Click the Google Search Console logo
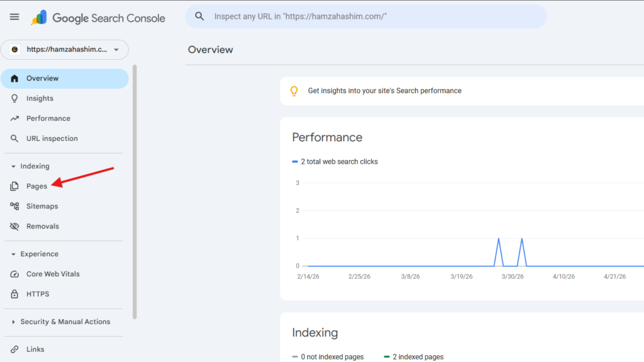The width and height of the screenshot is (644, 362). pyautogui.click(x=97, y=18)
